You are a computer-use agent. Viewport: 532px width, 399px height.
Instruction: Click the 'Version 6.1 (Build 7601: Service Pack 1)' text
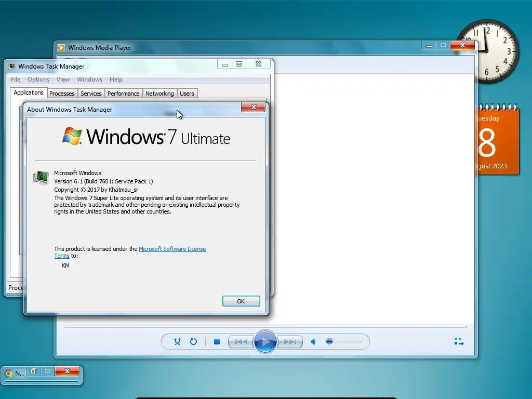[x=103, y=181]
